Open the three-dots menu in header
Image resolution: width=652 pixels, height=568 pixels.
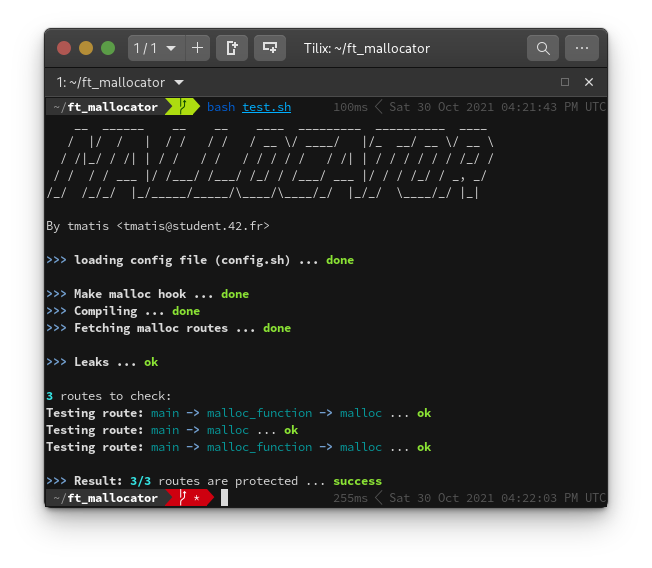pos(582,48)
